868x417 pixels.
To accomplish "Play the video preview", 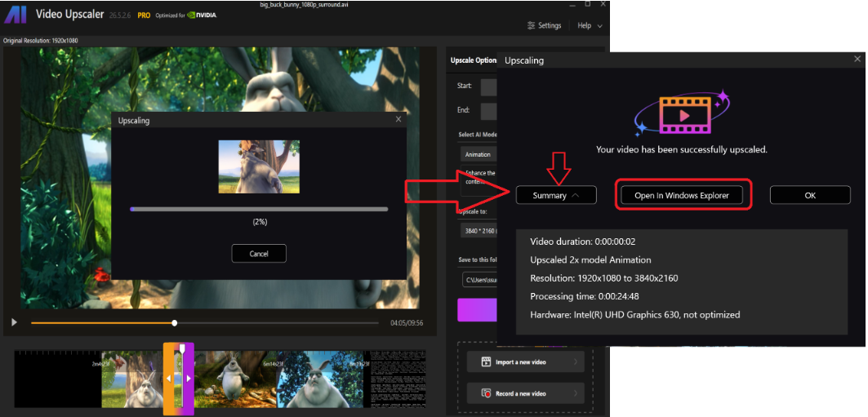I will tap(15, 322).
